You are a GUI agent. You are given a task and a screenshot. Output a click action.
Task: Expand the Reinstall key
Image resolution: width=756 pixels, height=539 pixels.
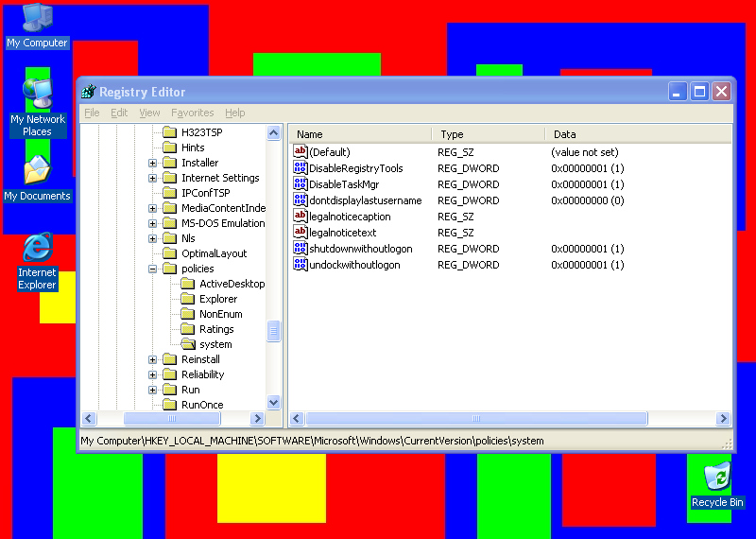click(x=152, y=359)
